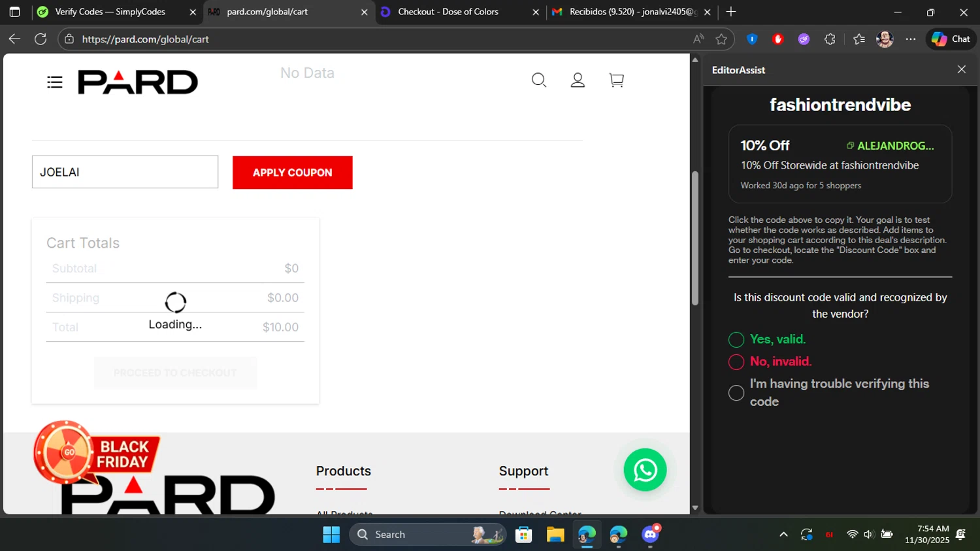Close the Verify Codes tab
Screen dimensions: 980x551
(x=193, y=12)
